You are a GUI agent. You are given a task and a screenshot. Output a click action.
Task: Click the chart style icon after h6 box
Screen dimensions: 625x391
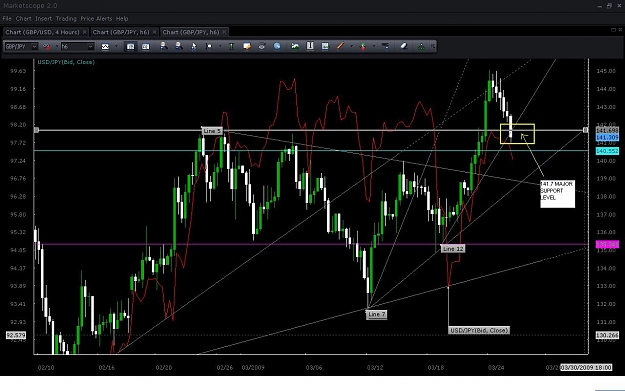[105, 47]
